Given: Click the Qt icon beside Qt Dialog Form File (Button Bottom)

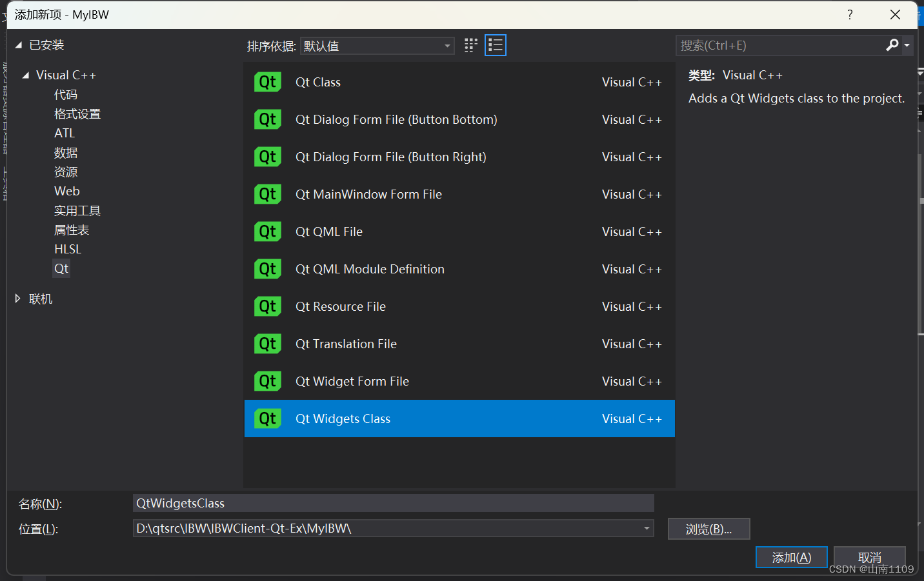Looking at the screenshot, I should click(x=268, y=119).
